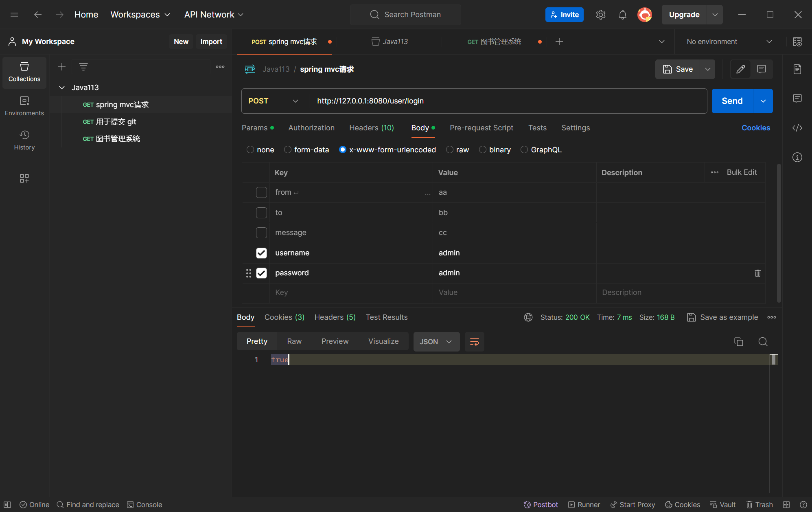Open the notifications bell
The width and height of the screenshot is (812, 512).
tap(622, 15)
